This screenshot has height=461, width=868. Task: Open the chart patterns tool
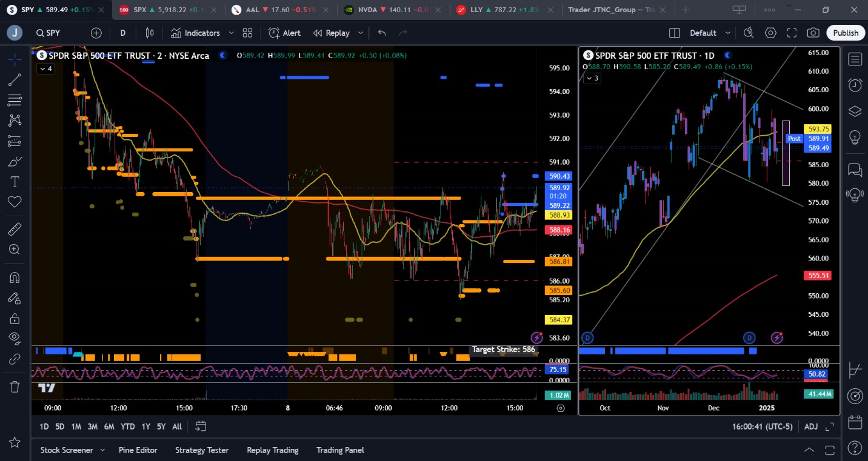(15, 121)
